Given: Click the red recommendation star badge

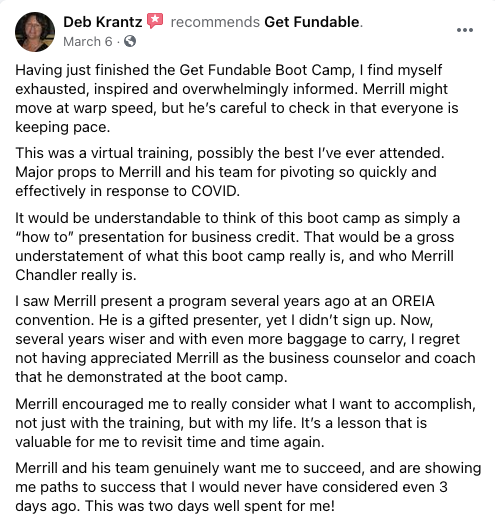Looking at the screenshot, I should 155,21.
